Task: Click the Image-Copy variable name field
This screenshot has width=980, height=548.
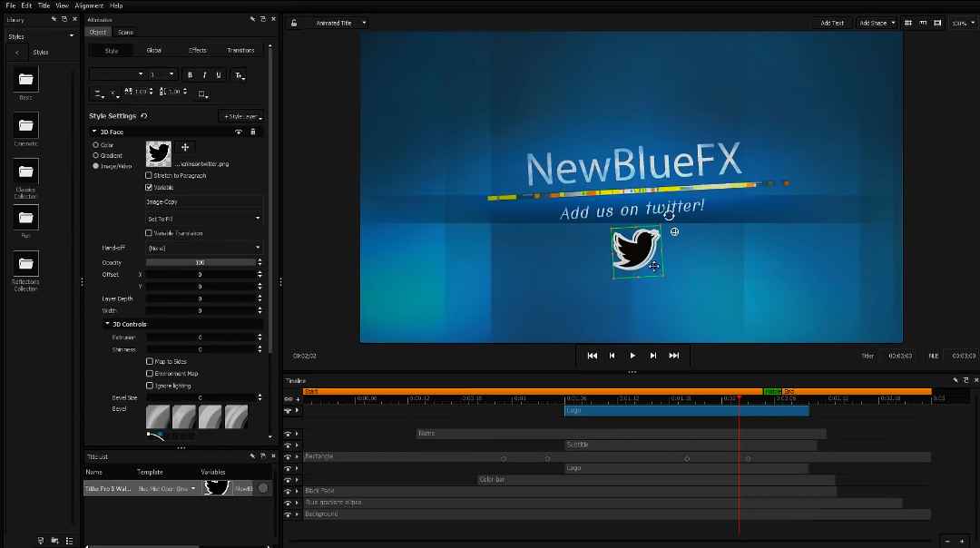Action: point(204,202)
